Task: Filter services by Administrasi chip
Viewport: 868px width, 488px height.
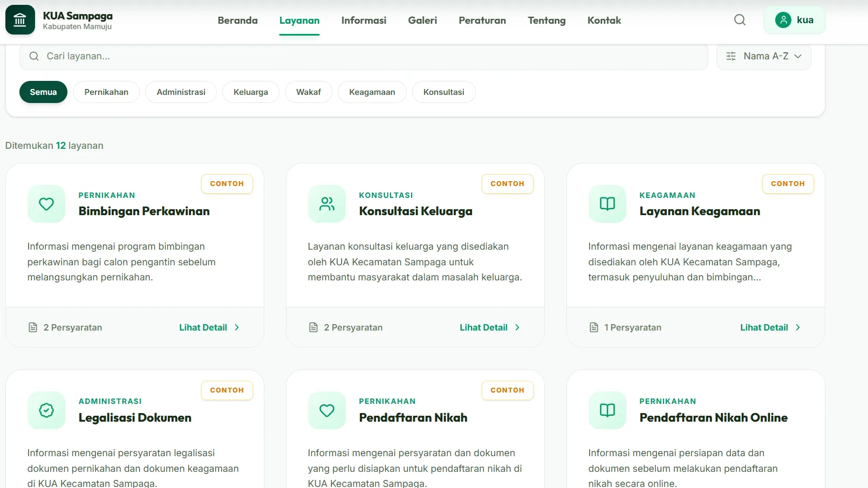Action: (x=181, y=92)
